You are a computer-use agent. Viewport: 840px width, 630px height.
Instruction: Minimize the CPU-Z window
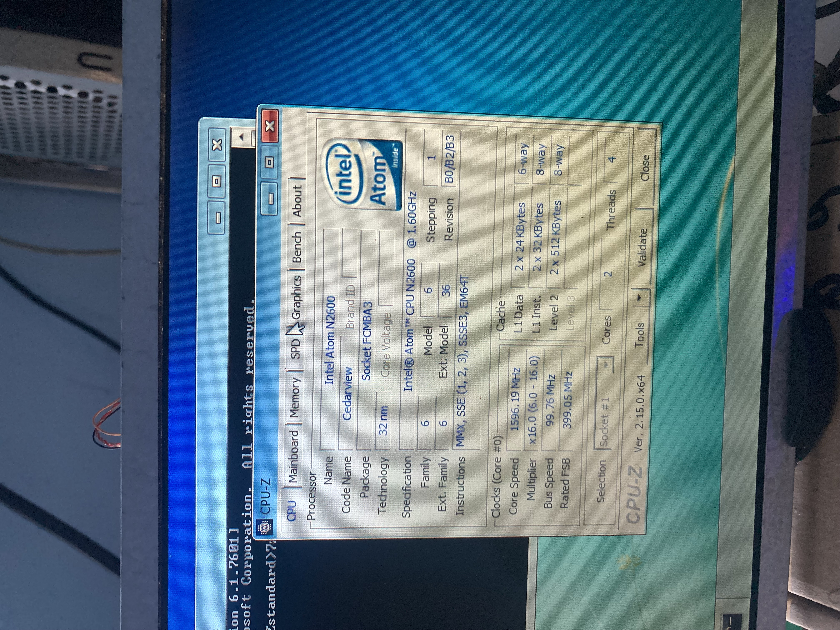coord(270,199)
